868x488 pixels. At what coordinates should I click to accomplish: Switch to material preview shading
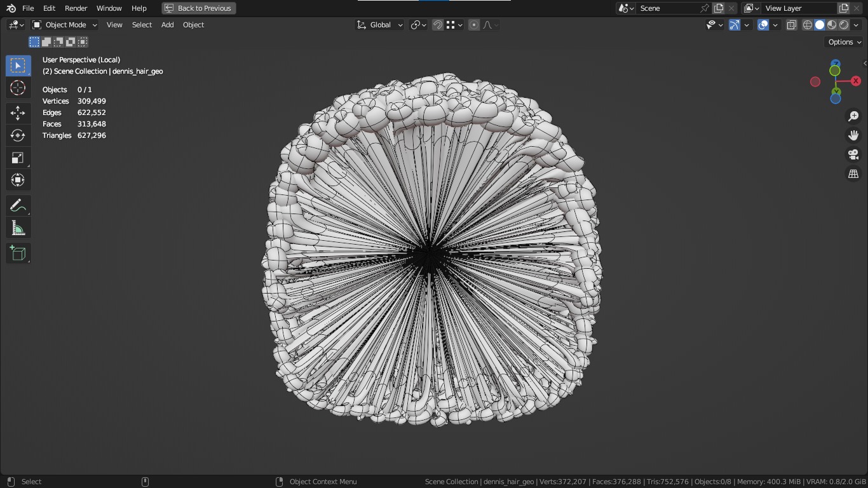(832, 25)
